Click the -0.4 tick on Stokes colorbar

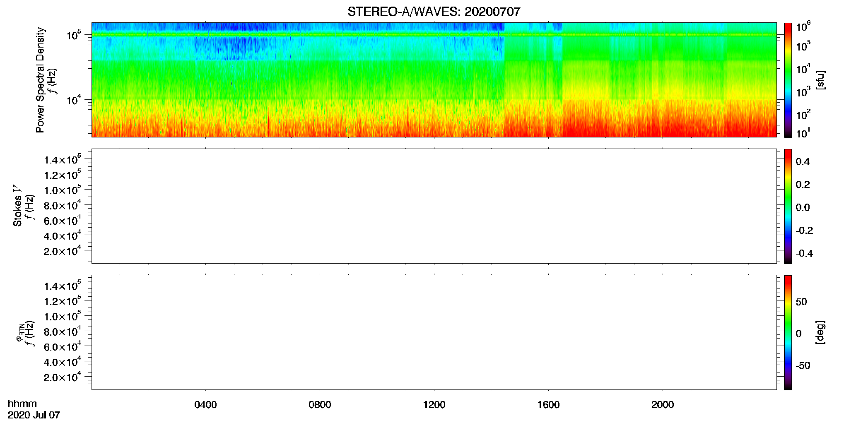pyautogui.click(x=804, y=254)
